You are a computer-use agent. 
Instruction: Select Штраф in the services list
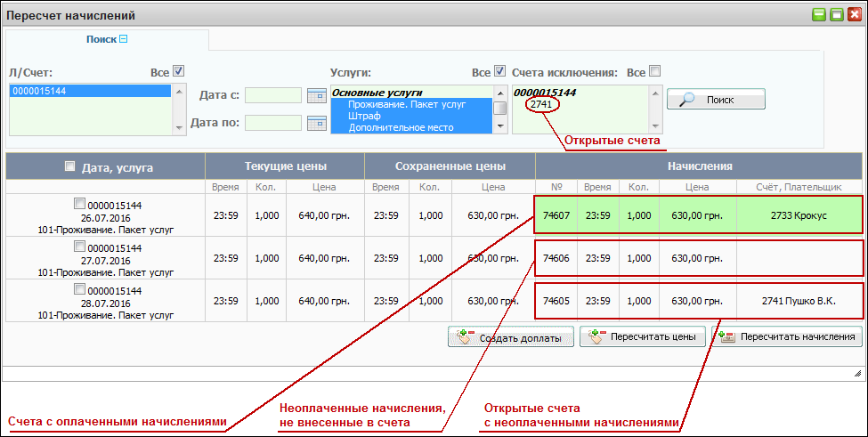363,116
